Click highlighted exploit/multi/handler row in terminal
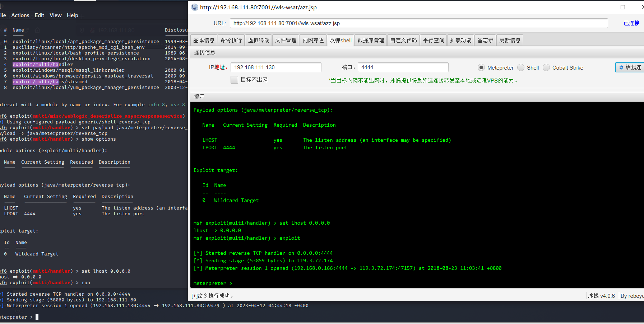This screenshot has height=324, width=644. [x=43, y=65]
